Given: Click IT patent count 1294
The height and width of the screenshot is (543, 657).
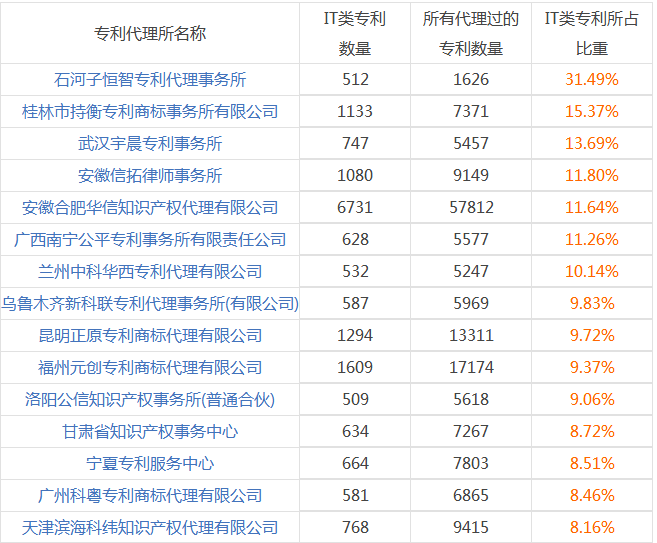Looking at the screenshot, I should click(355, 335).
